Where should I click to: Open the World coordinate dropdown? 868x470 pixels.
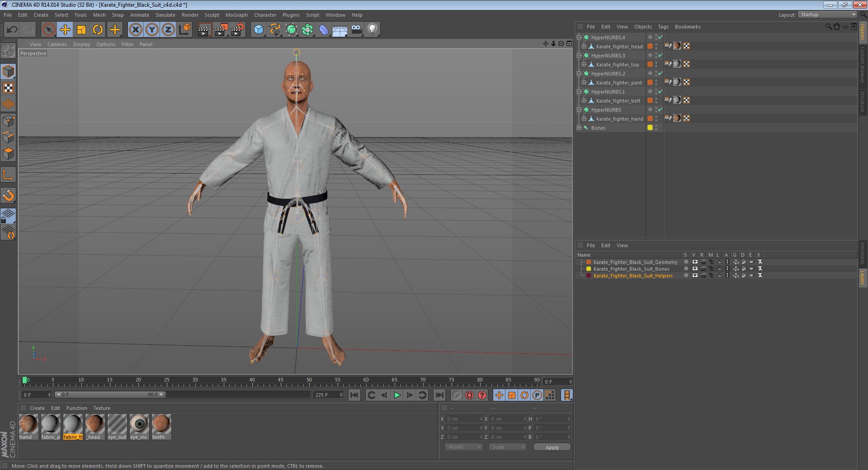(464, 447)
